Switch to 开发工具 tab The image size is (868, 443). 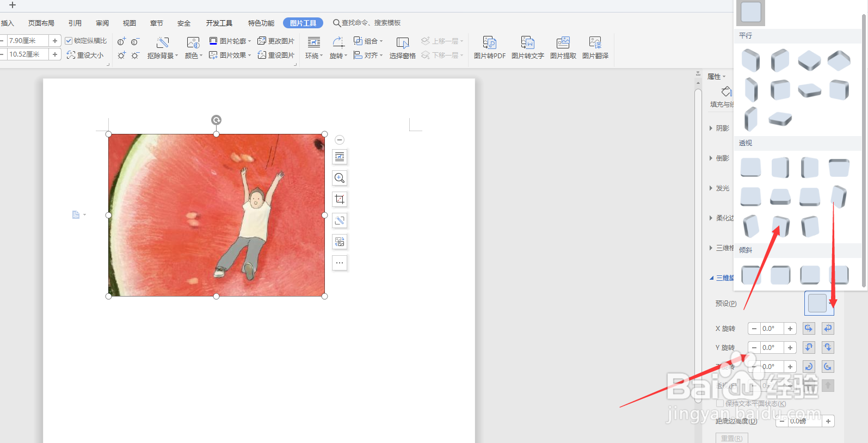(219, 23)
